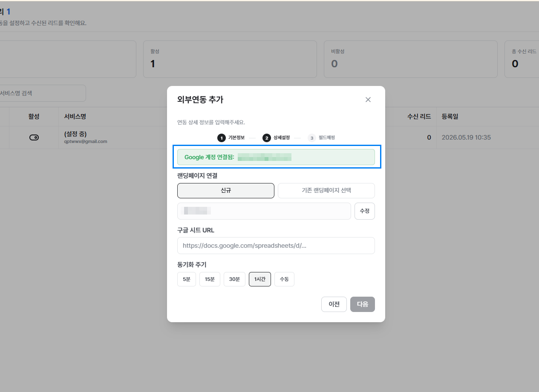
Task: Click the 등록일 column header
Action: tap(450, 117)
